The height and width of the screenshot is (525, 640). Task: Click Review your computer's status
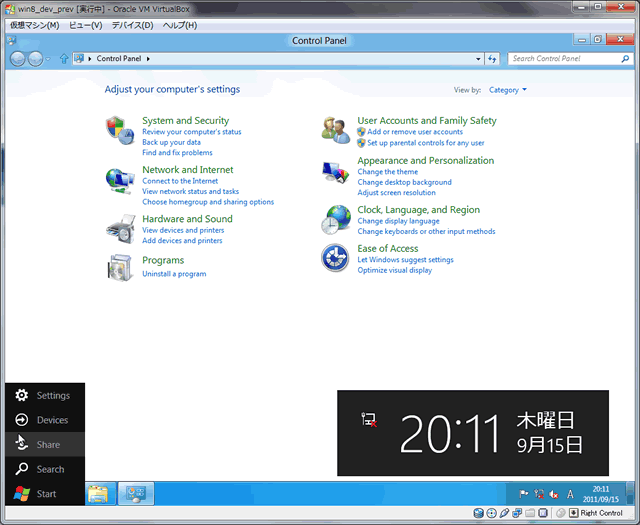(191, 132)
